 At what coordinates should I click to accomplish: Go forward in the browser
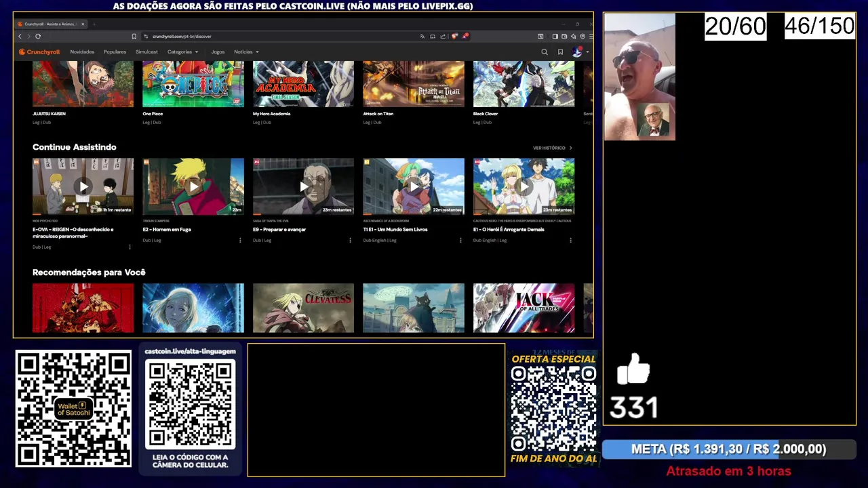28,36
